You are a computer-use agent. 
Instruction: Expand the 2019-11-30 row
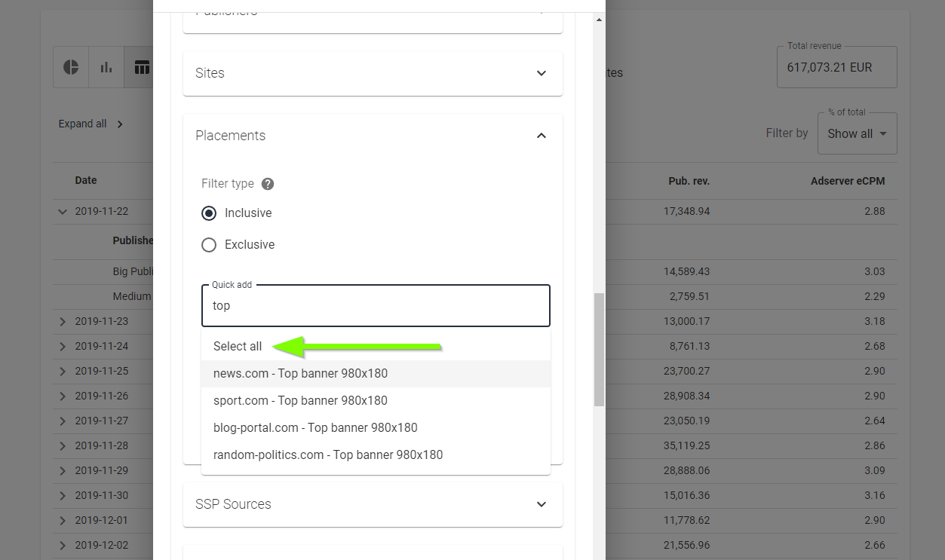(x=63, y=495)
